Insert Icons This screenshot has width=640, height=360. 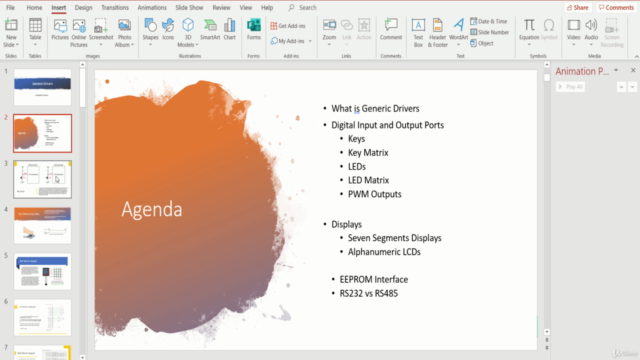point(168,29)
